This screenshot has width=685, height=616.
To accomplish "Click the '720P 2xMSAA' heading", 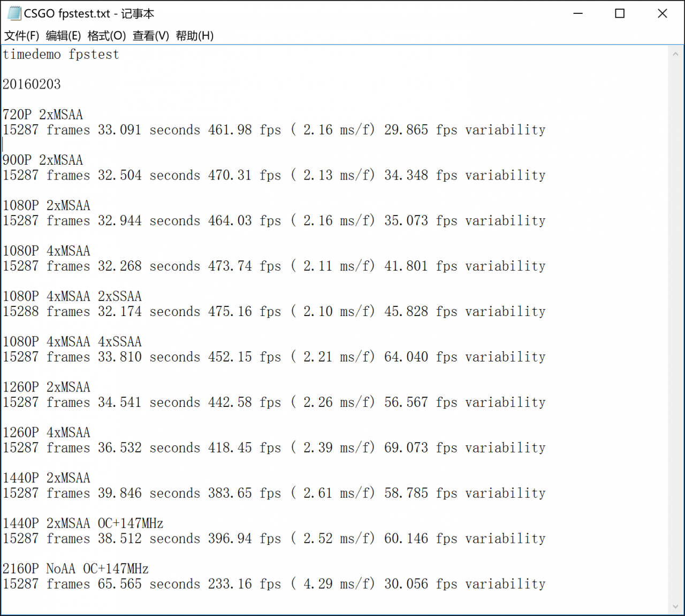I will pyautogui.click(x=43, y=114).
